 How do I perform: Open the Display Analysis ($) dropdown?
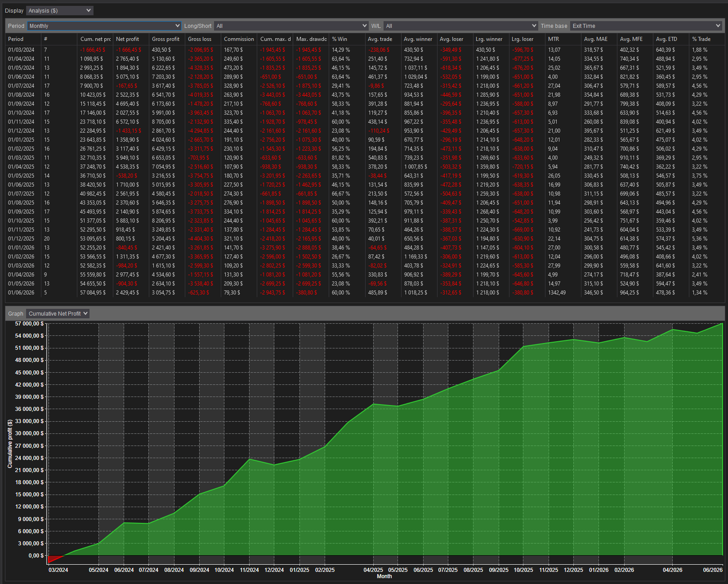click(59, 10)
